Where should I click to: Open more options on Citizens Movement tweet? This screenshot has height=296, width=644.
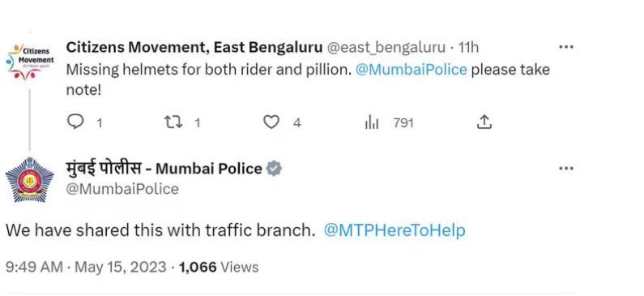point(566,47)
